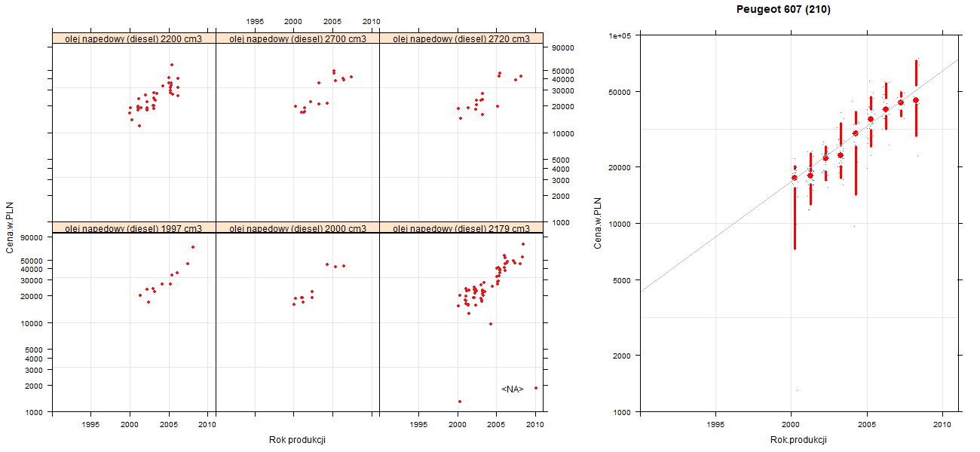Click the chart title "Peugeot 607 (210)"

[784, 10]
